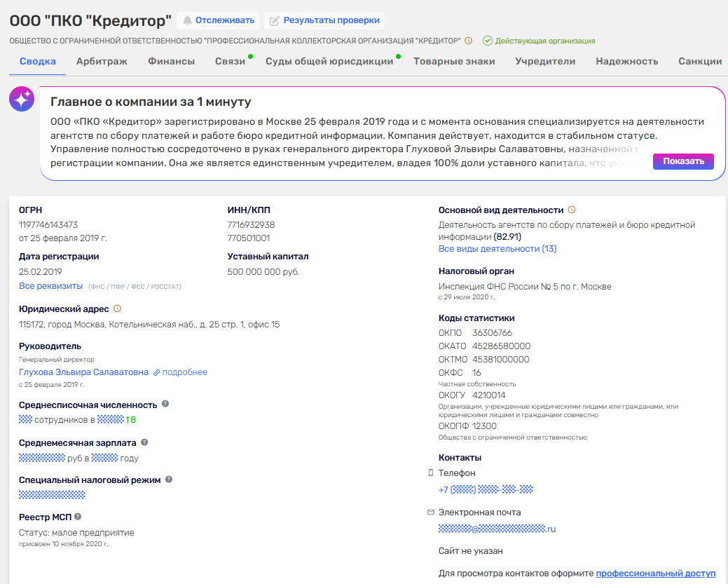Open director Глухова Эльвира Салаватовна link
This screenshot has height=584, width=728.
point(83,372)
